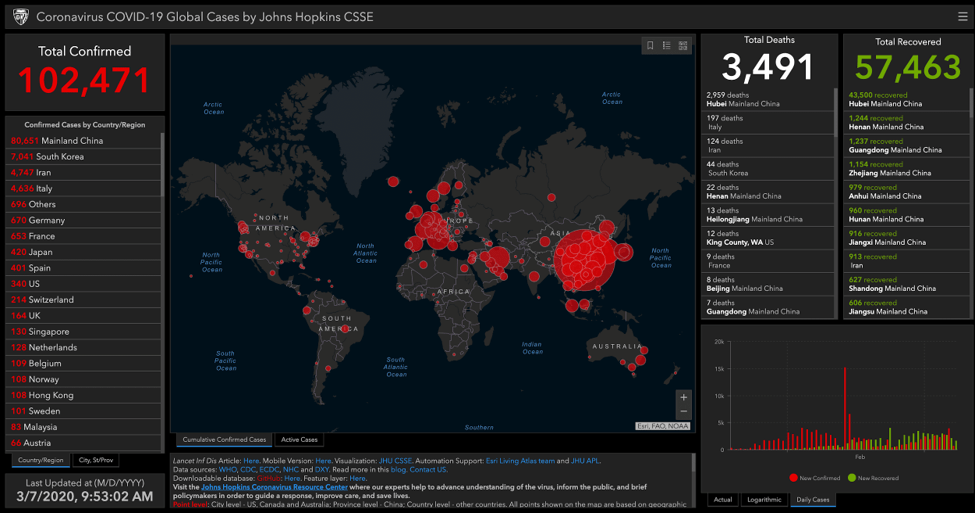The image size is (975, 513).
Task: Toggle New Confirmed red legend marker
Action: [x=793, y=478]
